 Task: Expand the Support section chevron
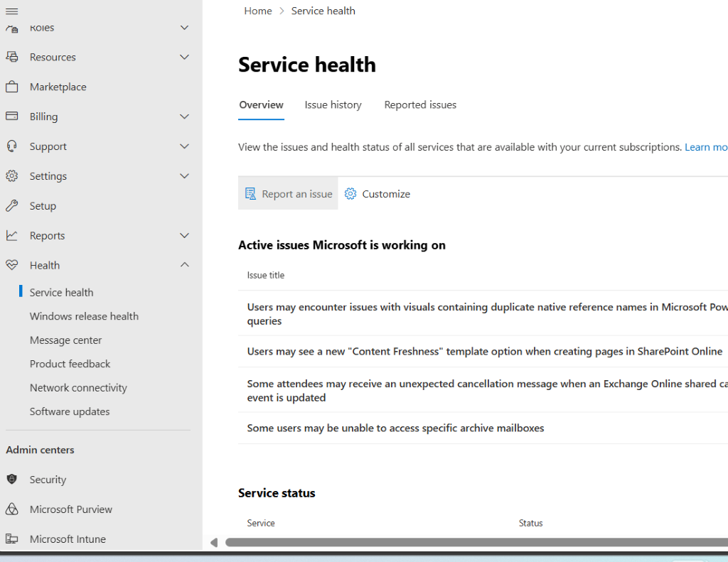(184, 146)
